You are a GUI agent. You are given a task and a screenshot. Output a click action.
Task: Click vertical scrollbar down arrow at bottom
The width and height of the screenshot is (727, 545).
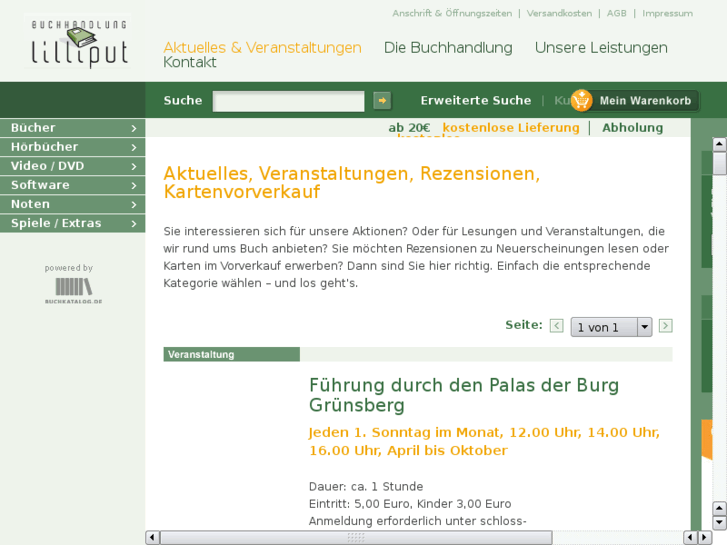pos(719,523)
